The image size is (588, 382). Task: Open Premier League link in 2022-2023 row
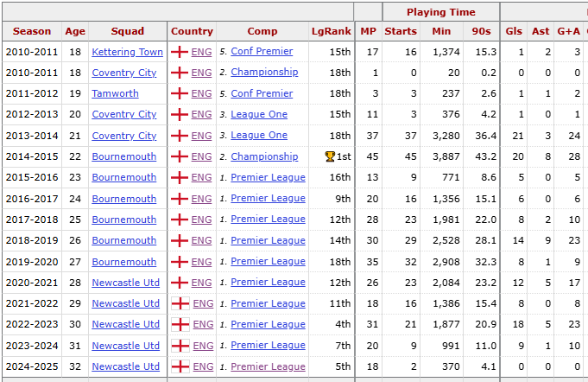coord(269,325)
